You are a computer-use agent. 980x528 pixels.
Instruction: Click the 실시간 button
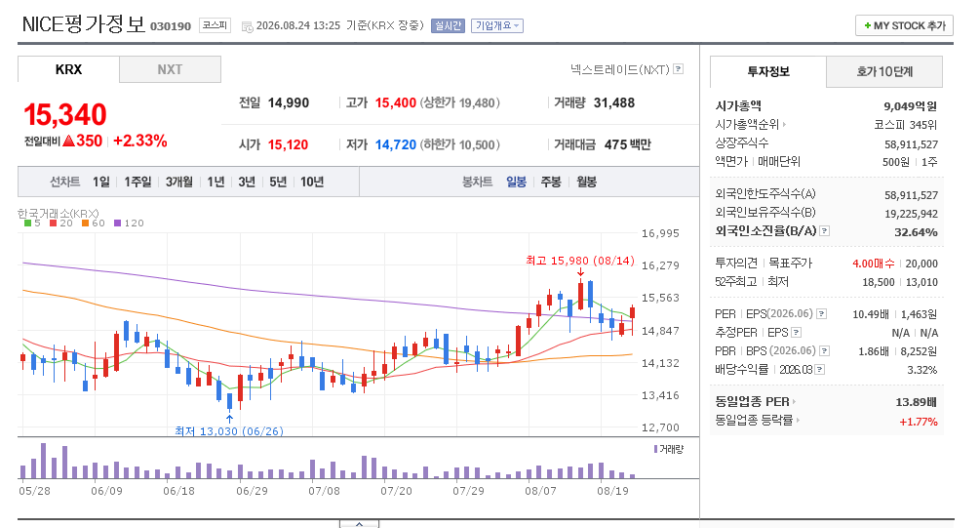[x=448, y=25]
